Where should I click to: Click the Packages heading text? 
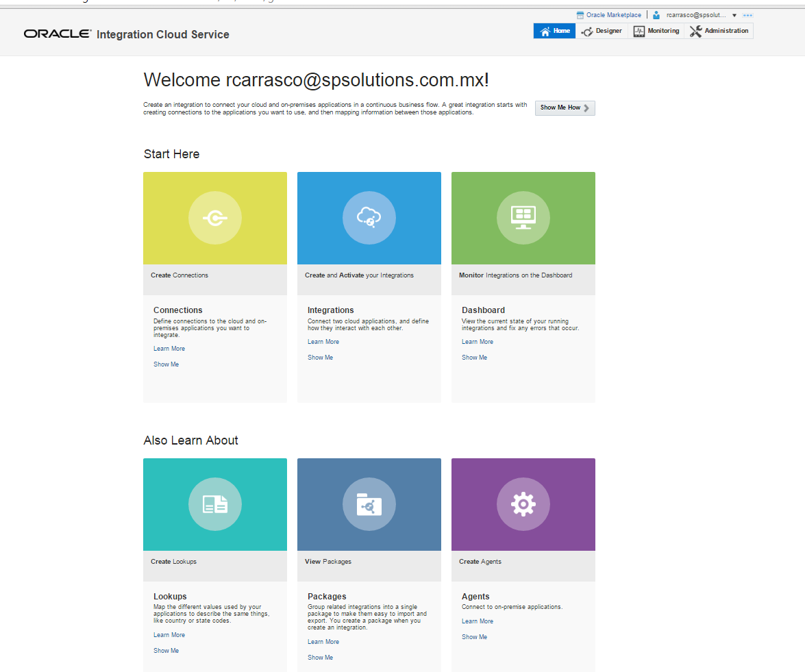pyautogui.click(x=327, y=597)
